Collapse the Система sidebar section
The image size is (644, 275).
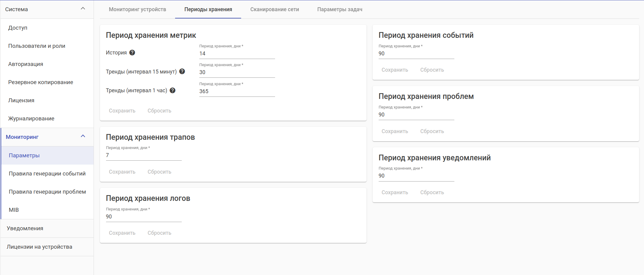[83, 9]
